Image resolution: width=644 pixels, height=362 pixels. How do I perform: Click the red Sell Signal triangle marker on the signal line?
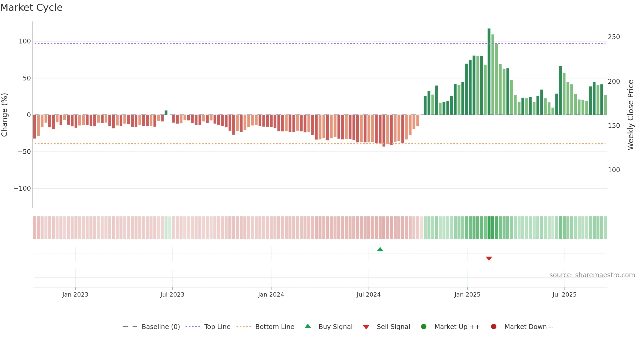489,258
